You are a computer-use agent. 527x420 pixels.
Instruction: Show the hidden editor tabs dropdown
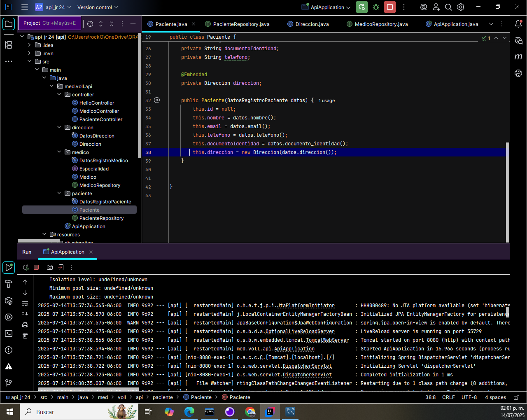[x=491, y=24]
